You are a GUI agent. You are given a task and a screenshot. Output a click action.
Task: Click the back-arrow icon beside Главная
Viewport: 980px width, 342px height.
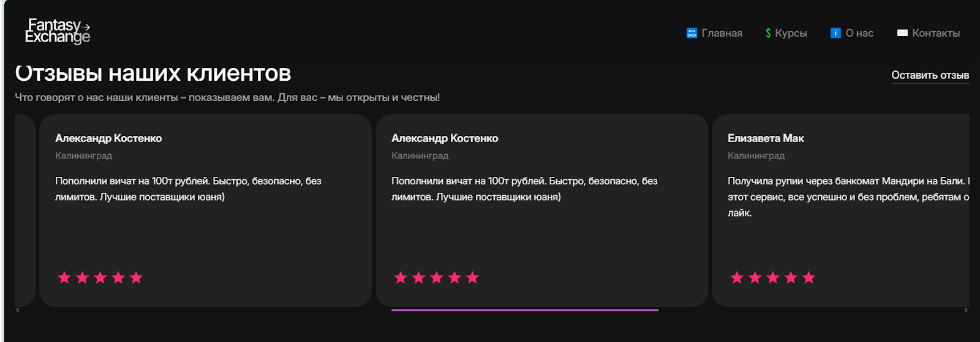(692, 33)
